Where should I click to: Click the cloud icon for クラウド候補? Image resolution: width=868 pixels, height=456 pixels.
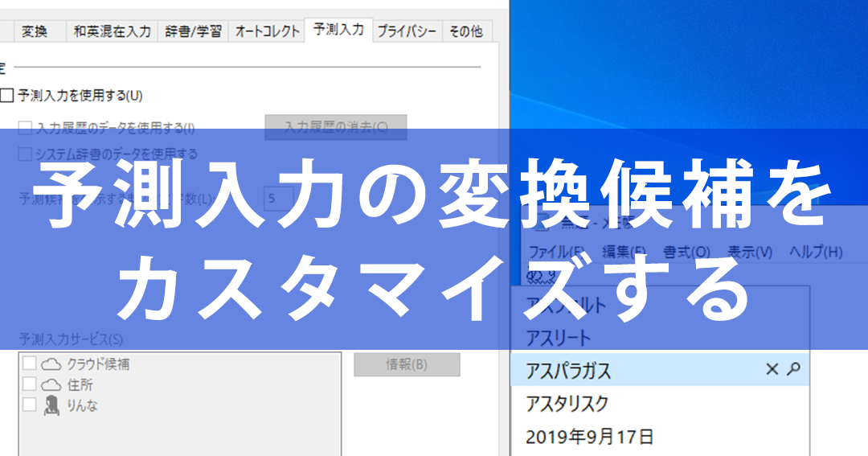(51, 364)
